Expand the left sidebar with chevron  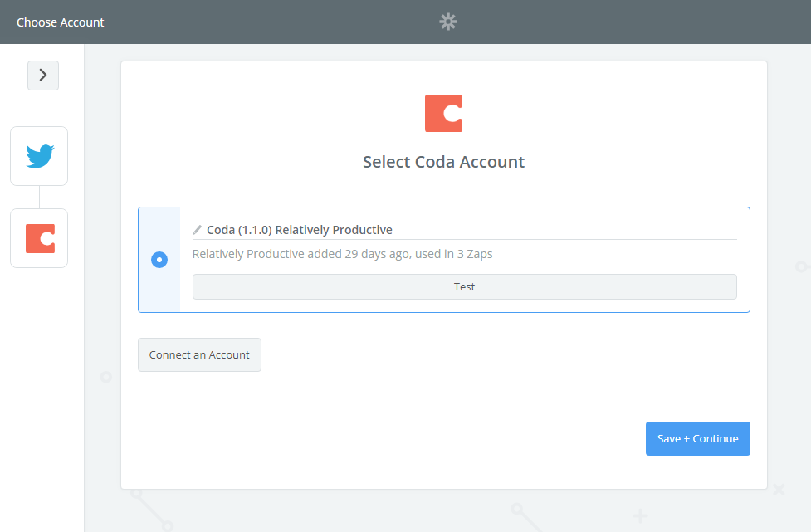pos(43,76)
